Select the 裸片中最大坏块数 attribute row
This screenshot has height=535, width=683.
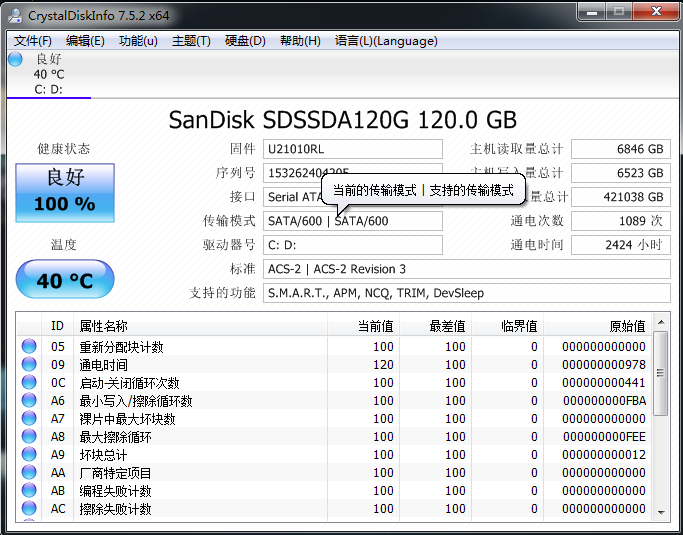[335, 418]
